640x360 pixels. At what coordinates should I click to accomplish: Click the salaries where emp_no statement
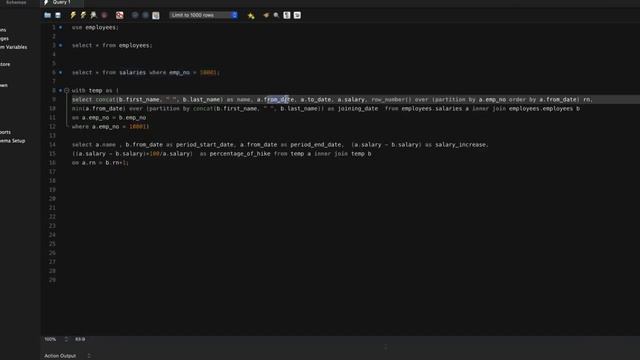(x=146, y=73)
